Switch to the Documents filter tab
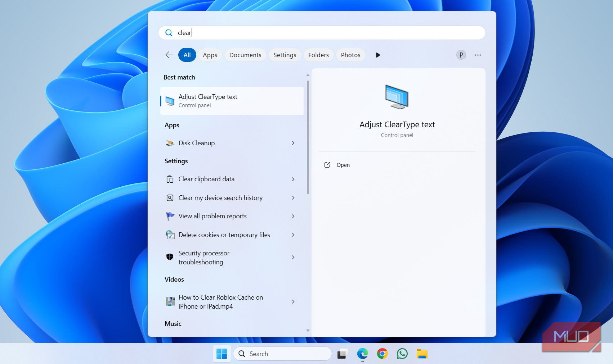 click(x=245, y=55)
